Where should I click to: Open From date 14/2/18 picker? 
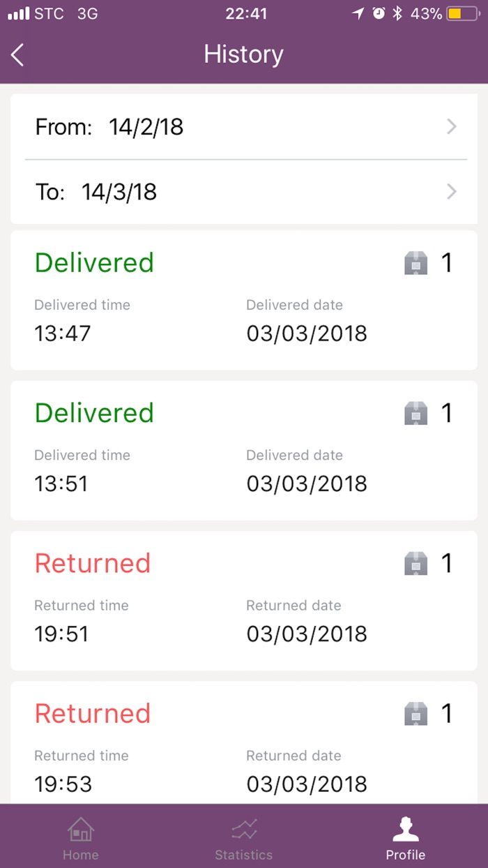(146, 127)
